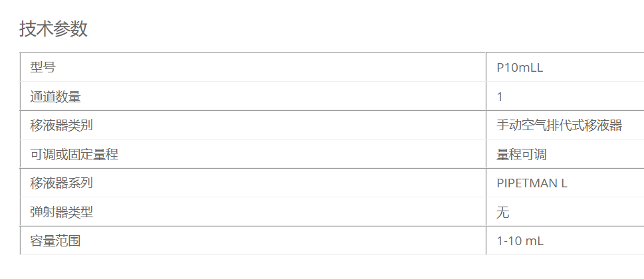
Task: Select the 移液器类别 label
Action: tap(62, 125)
